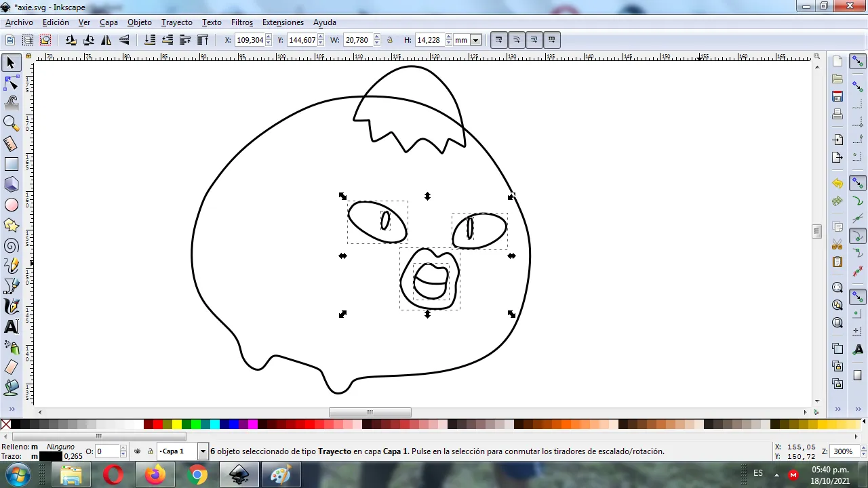Select the Calligraphy tool
The width and height of the screenshot is (868, 488).
click(11, 306)
